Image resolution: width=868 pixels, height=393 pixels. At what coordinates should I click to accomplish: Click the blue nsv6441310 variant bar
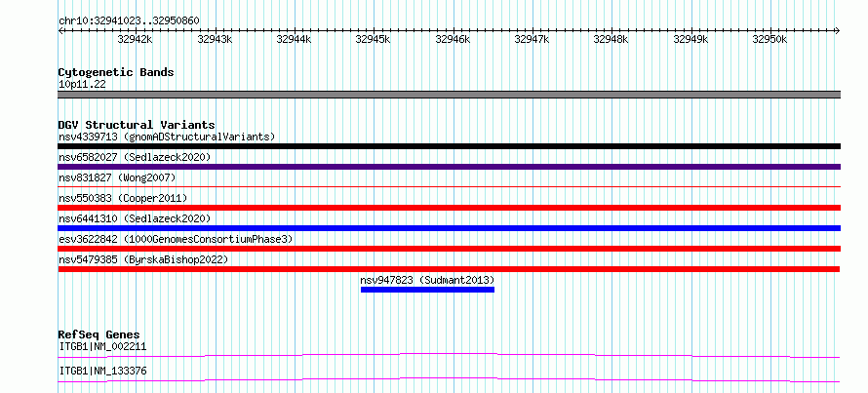coord(449,228)
